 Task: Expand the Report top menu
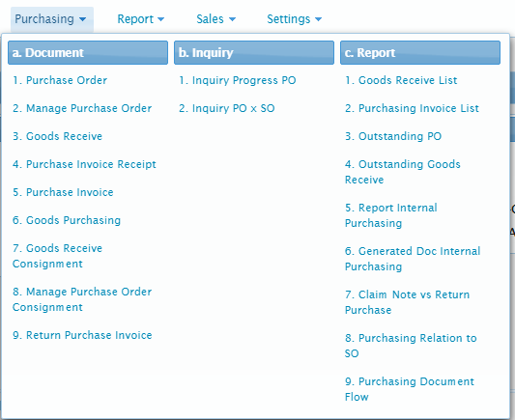[140, 19]
